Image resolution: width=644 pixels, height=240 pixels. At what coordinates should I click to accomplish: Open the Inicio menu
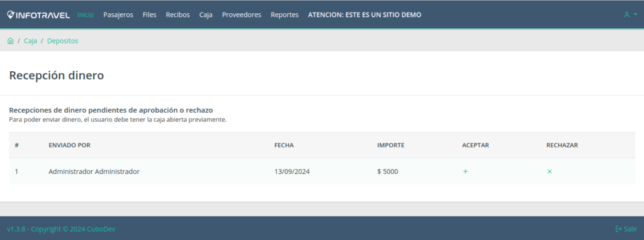point(86,15)
